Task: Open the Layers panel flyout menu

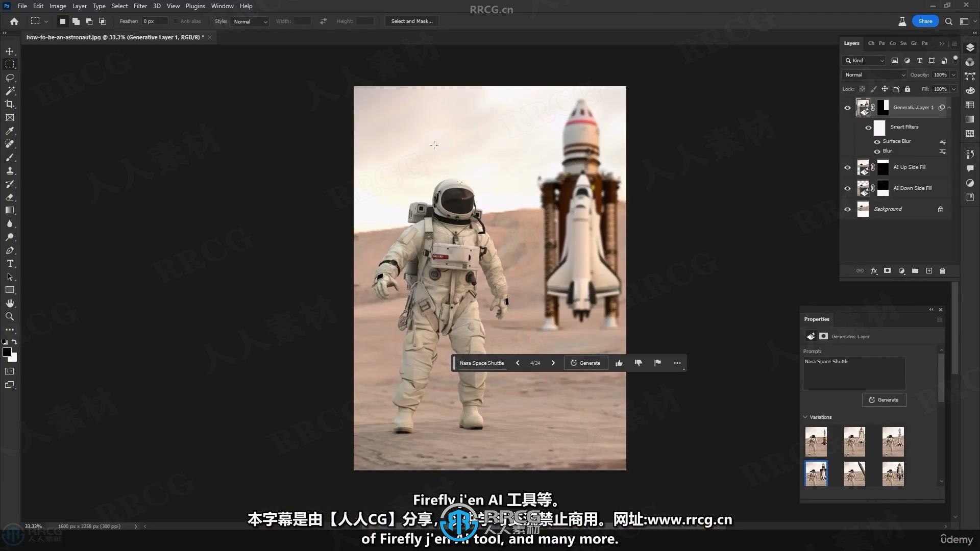Action: (954, 43)
